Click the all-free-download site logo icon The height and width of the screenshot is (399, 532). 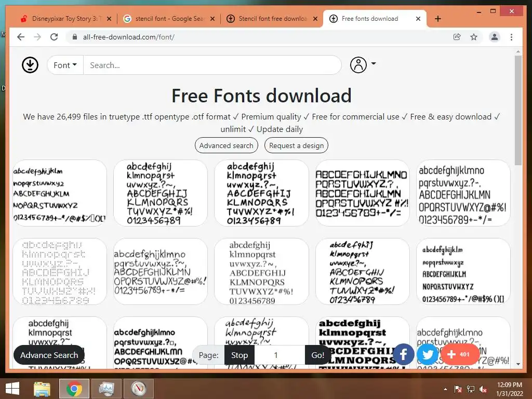pos(30,65)
